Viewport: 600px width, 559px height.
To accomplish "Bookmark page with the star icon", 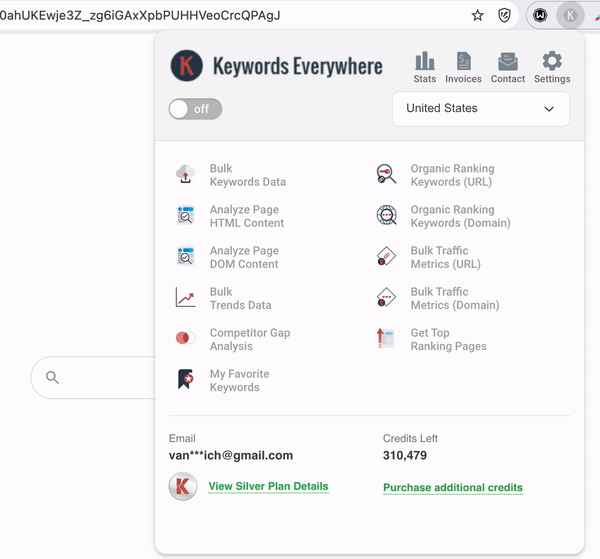I will (477, 16).
